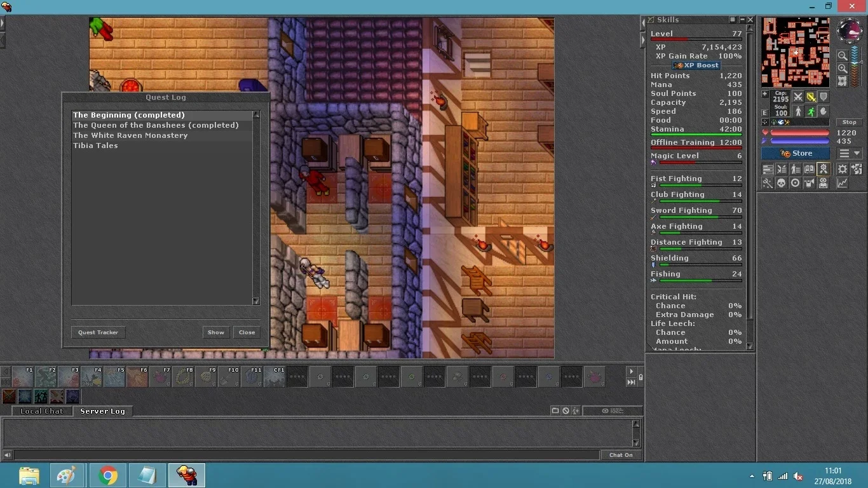Advance action bar with right arrow
Image resolution: width=868 pixels, height=488 pixels.
[631, 371]
